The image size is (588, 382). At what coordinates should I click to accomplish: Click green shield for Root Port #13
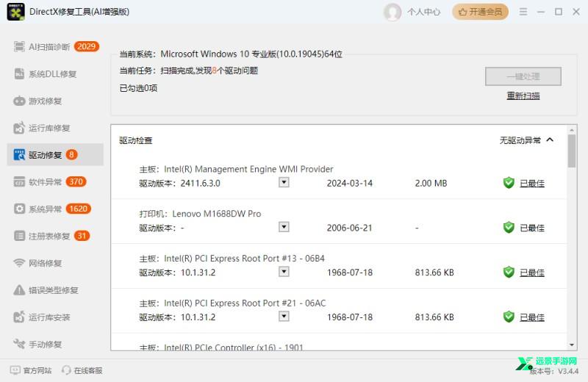(509, 272)
